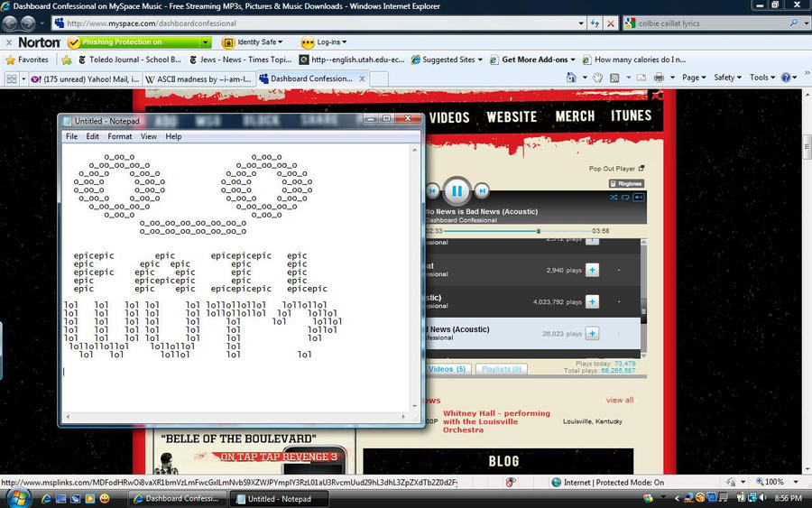Open the Get More Add-ons dropdown
The image size is (812, 508).
573,60
